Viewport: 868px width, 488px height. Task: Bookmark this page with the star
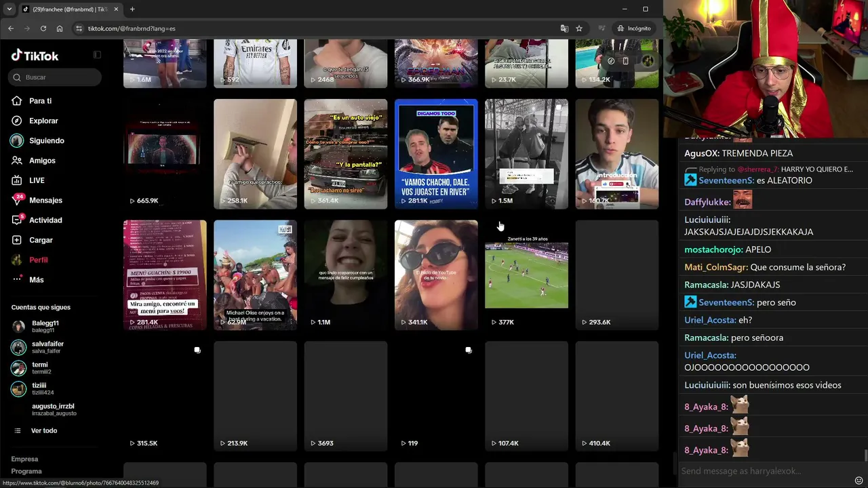click(x=579, y=28)
